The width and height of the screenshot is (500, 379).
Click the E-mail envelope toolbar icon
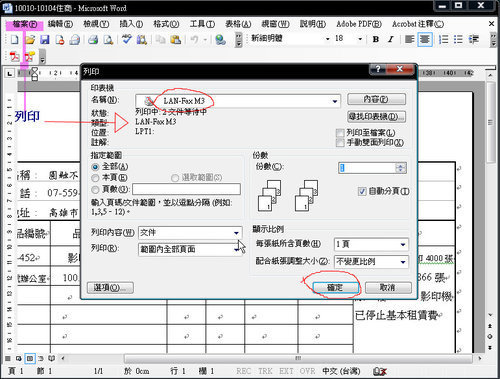pyautogui.click(x=75, y=40)
